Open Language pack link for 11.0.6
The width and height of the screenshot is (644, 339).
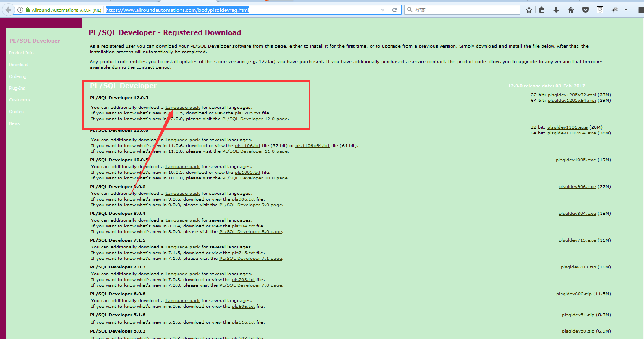182,140
